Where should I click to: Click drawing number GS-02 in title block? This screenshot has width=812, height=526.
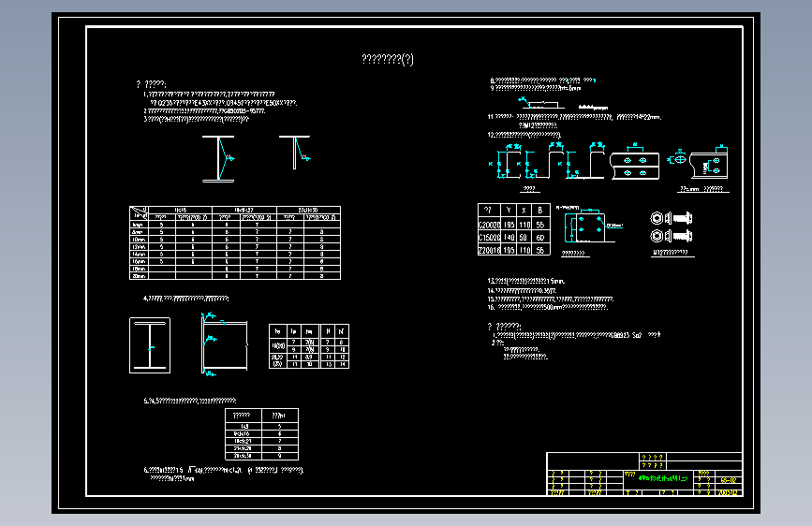click(x=728, y=480)
